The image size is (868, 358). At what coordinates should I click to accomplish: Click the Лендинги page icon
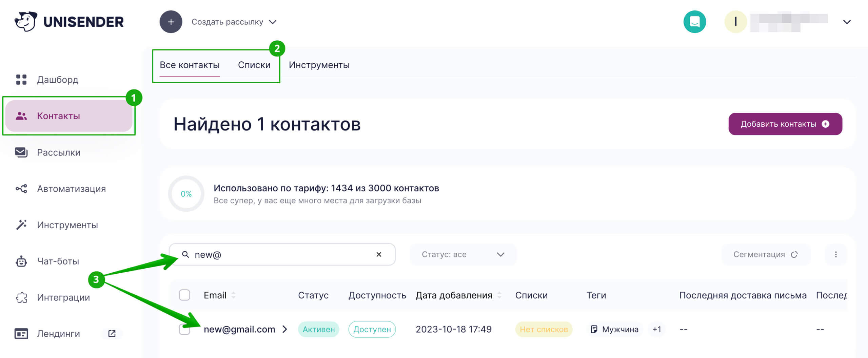point(21,334)
